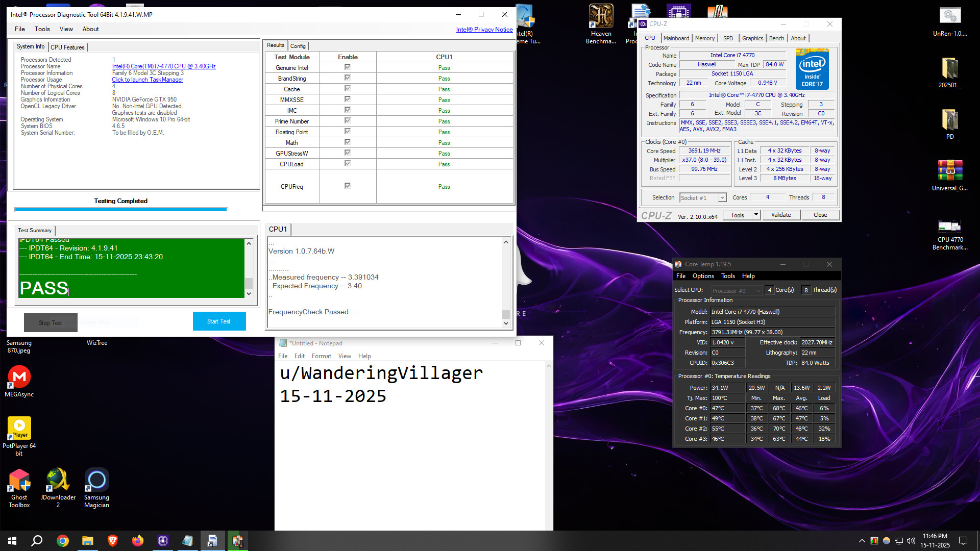
Task: Toggle the CPUFreq test enable checkbox
Action: [x=348, y=186]
